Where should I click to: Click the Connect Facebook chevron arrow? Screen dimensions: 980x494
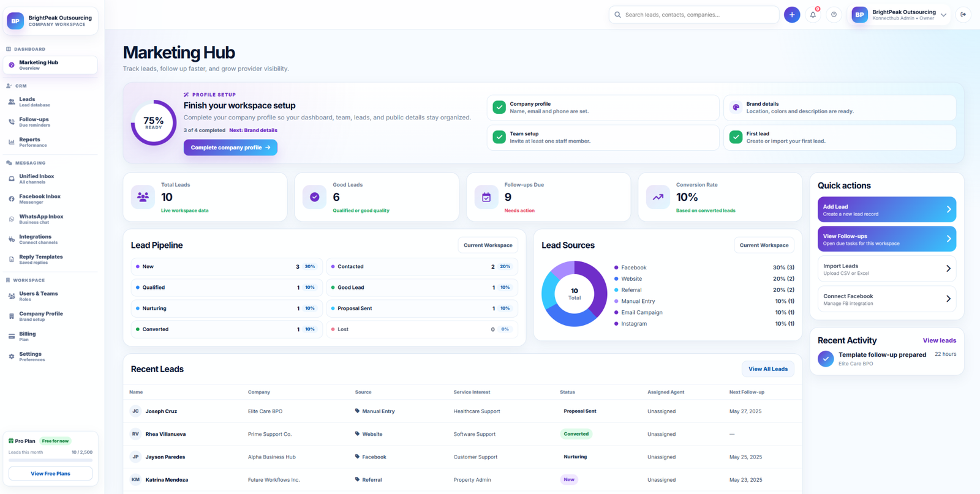948,299
